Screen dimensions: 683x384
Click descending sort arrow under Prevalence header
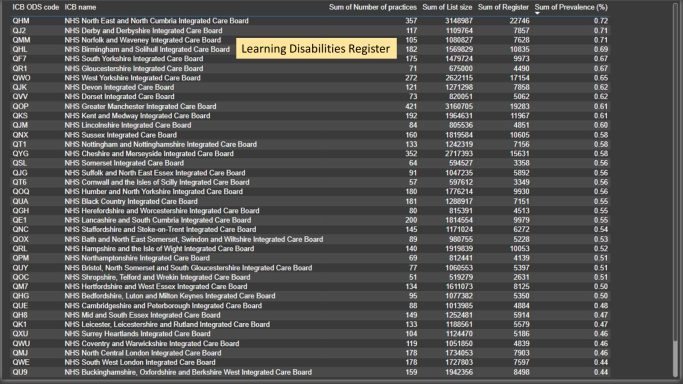pos(538,13)
